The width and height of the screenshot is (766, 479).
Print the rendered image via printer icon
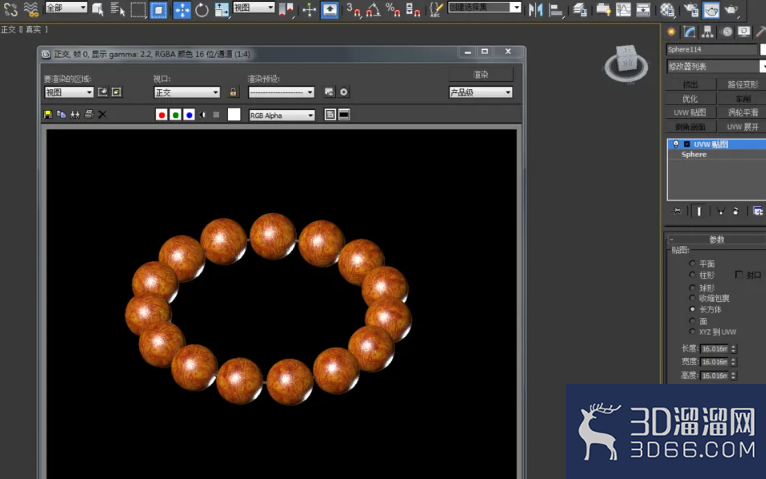pyautogui.click(x=89, y=114)
